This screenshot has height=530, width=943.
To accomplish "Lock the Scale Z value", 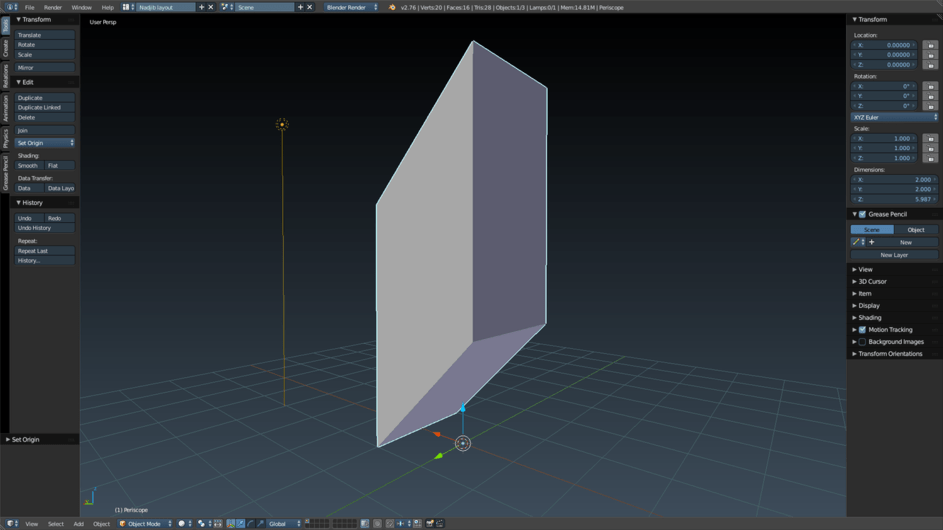I will [x=930, y=158].
